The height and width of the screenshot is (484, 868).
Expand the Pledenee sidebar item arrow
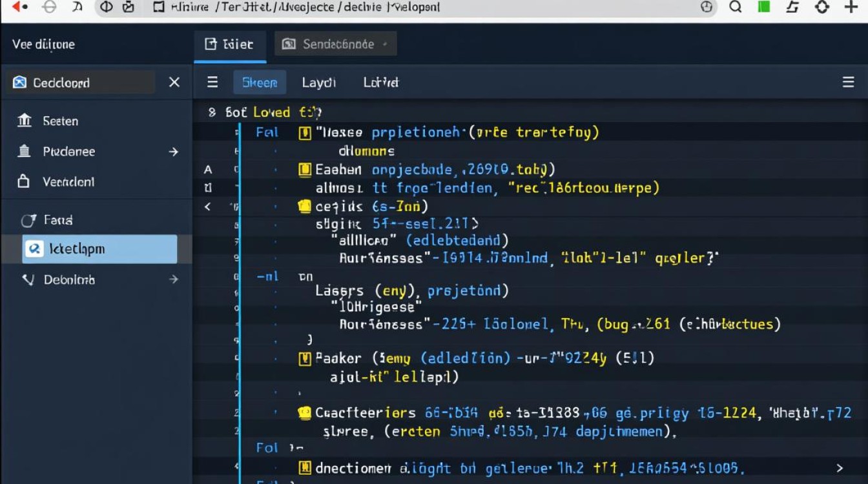[x=173, y=152]
